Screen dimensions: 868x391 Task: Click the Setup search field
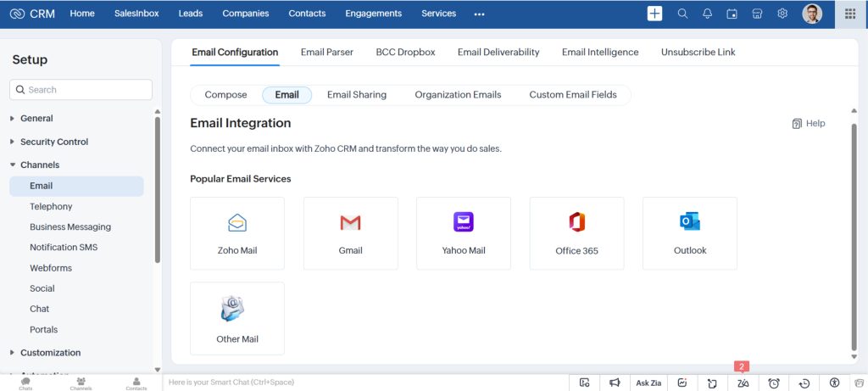[81, 90]
